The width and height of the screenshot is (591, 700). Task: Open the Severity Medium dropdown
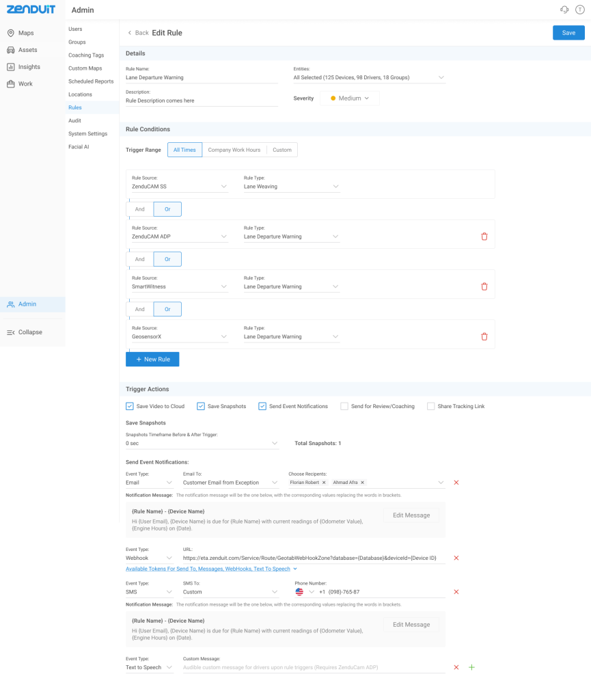[350, 98]
